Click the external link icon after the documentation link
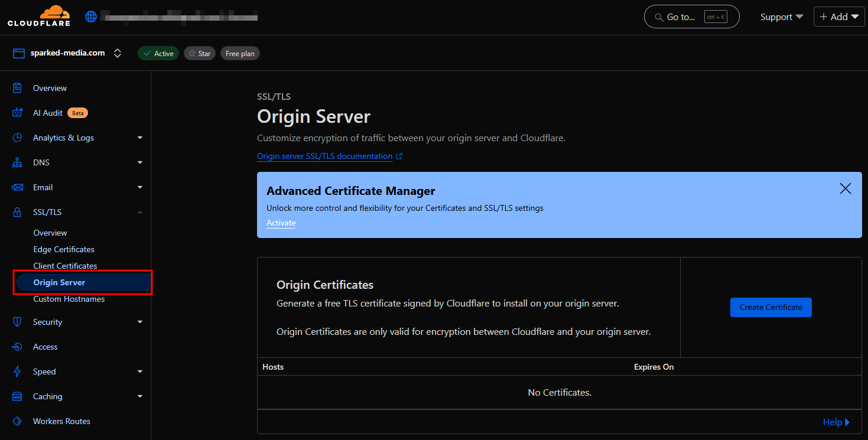Viewport: 868px width, 440px height. [x=399, y=157]
